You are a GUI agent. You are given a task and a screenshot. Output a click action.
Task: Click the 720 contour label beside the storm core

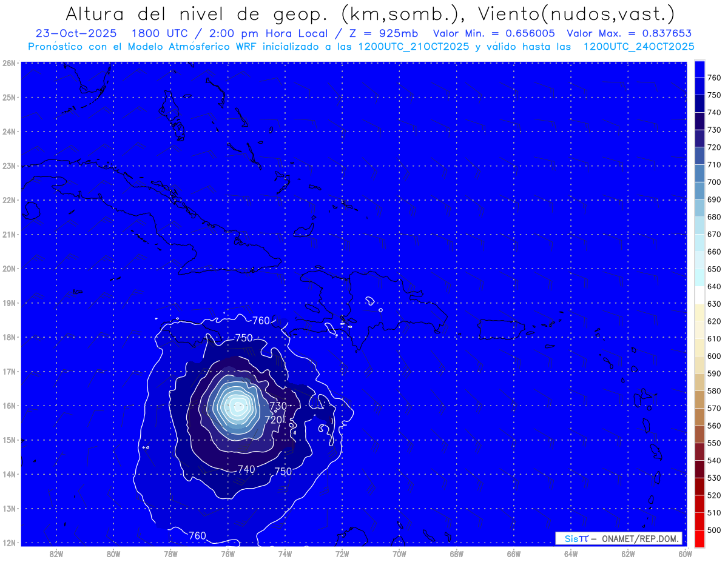pyautogui.click(x=274, y=420)
